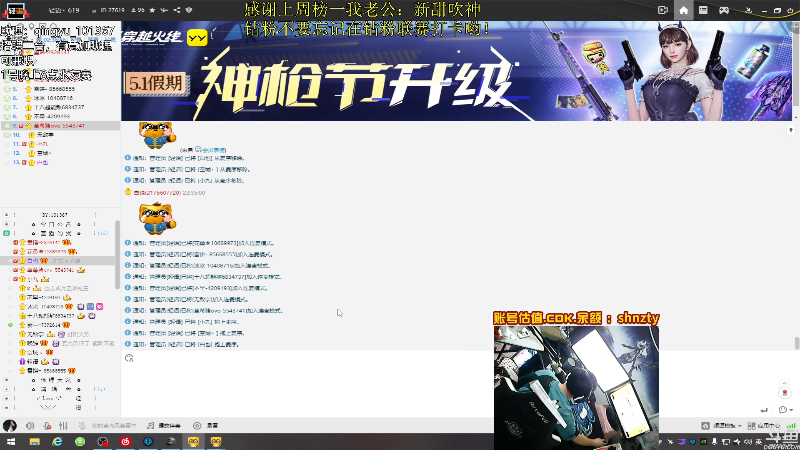Screen dimensions: 800x450
Task: Open the desktop control dropdown
Action: click(x=722, y=426)
